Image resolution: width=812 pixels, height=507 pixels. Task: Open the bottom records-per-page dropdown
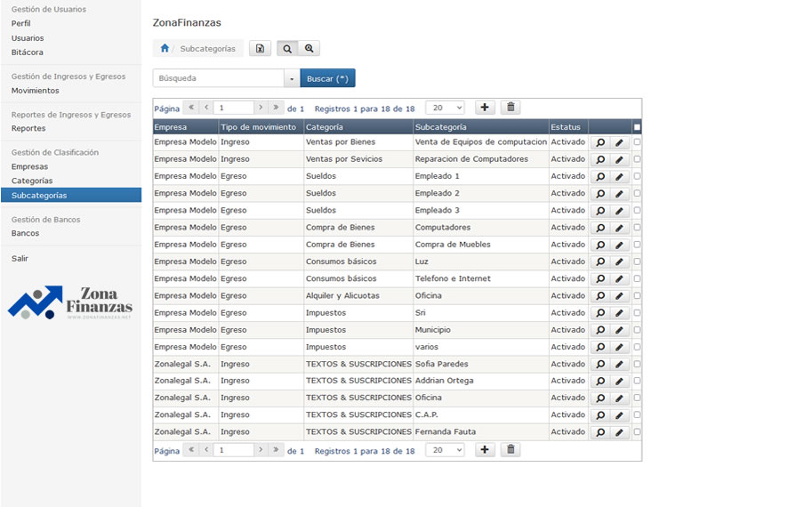445,450
